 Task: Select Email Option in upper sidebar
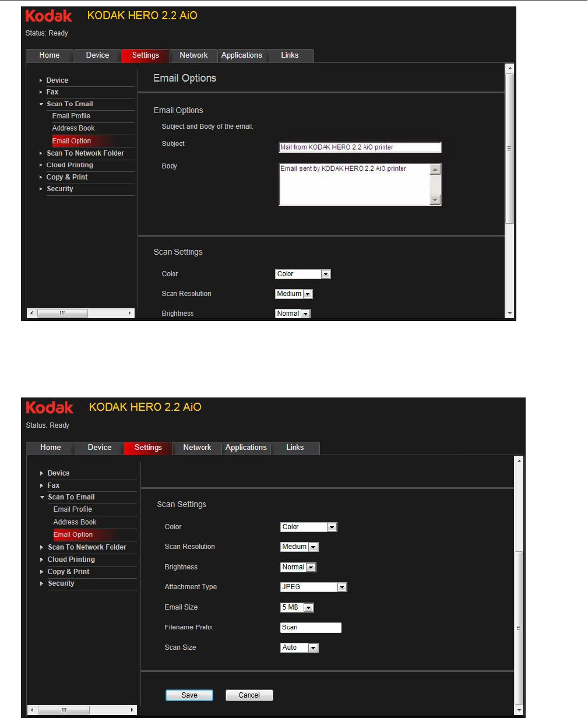coord(72,141)
